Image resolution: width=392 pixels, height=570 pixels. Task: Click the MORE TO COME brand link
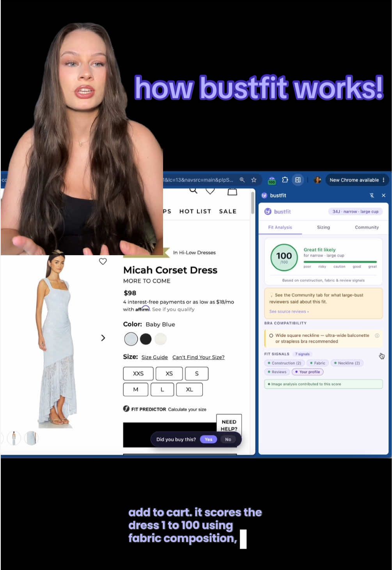pos(147,281)
